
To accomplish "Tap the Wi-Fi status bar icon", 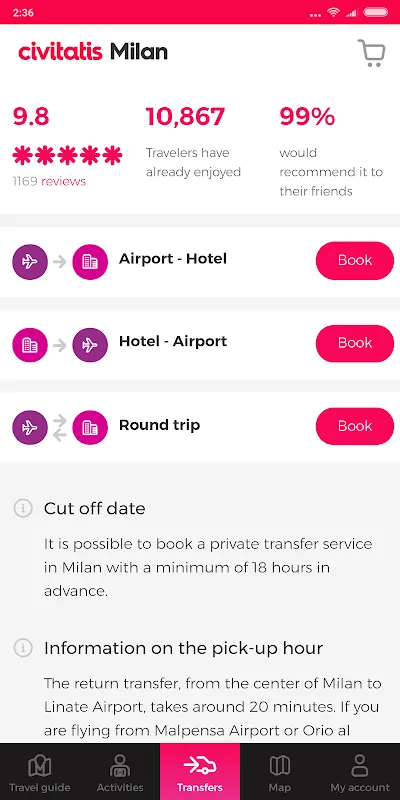I will pos(334,12).
